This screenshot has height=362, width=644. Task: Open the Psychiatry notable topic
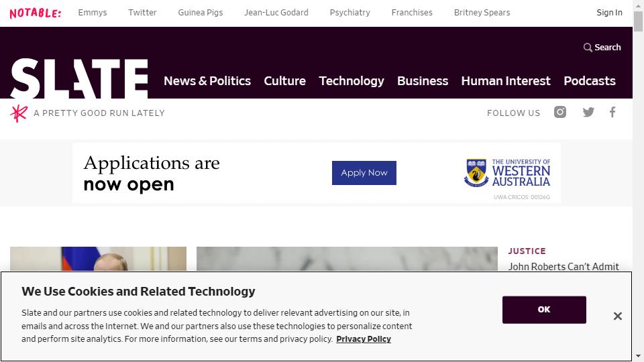tap(350, 13)
